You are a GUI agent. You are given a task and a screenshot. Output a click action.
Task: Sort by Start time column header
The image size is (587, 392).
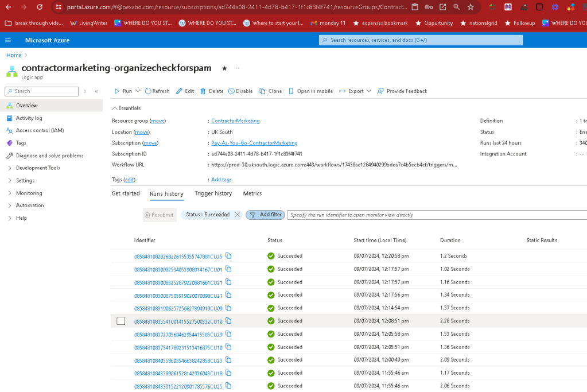tap(380, 240)
